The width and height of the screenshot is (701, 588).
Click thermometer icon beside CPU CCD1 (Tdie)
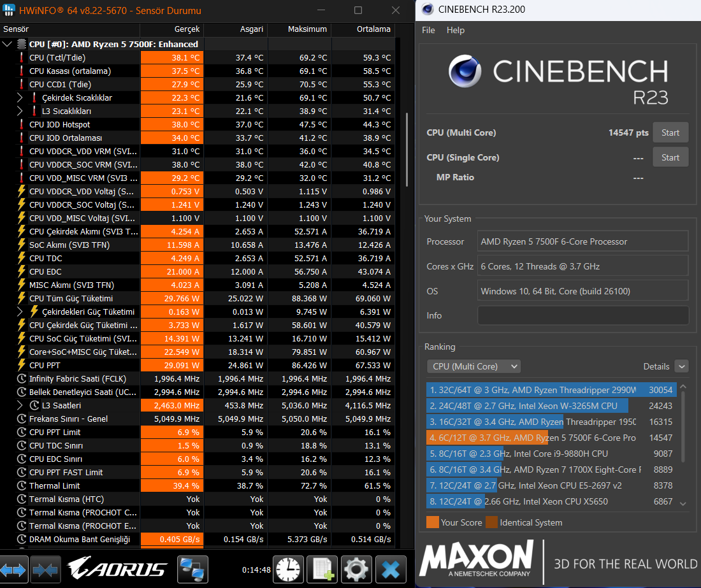coord(21,85)
